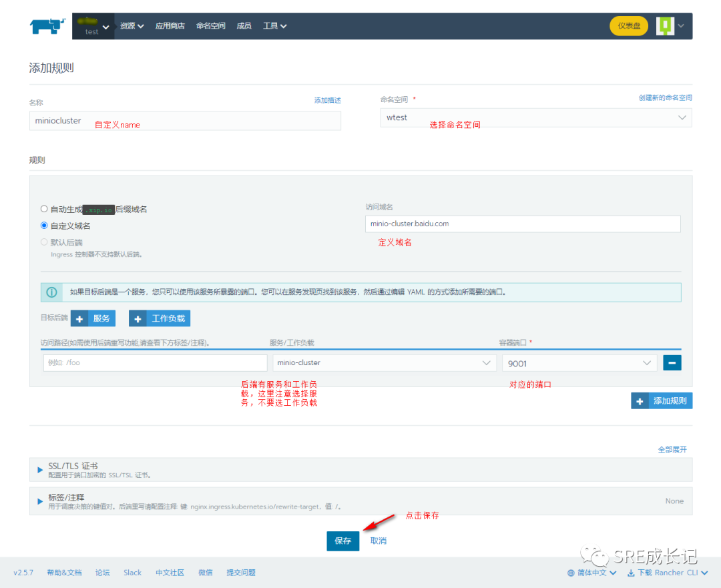Click 创建新的命名空间 link
This screenshot has height=588, width=721.
[x=665, y=97]
